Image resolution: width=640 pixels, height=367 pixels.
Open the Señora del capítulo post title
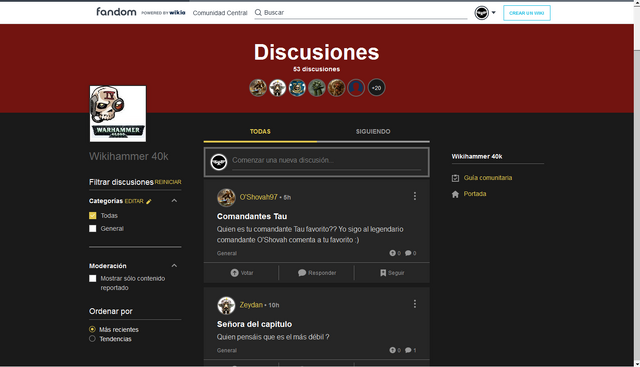tap(254, 324)
